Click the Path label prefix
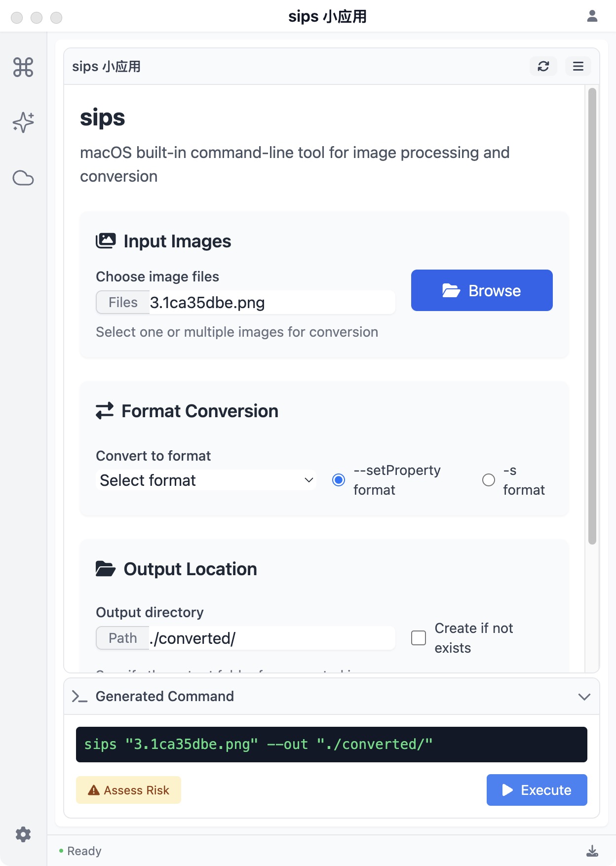The image size is (616, 866). [123, 638]
